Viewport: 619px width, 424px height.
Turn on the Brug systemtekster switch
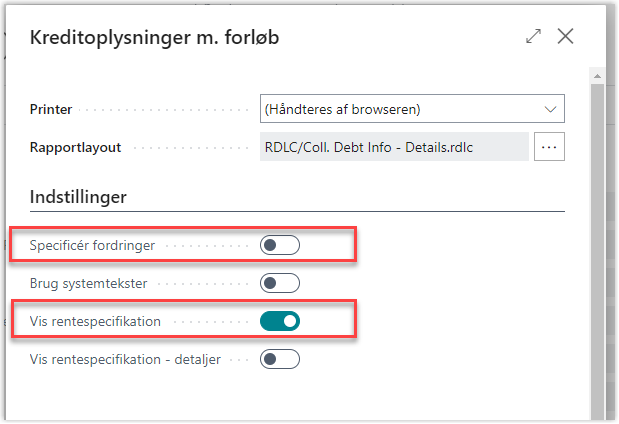280,283
